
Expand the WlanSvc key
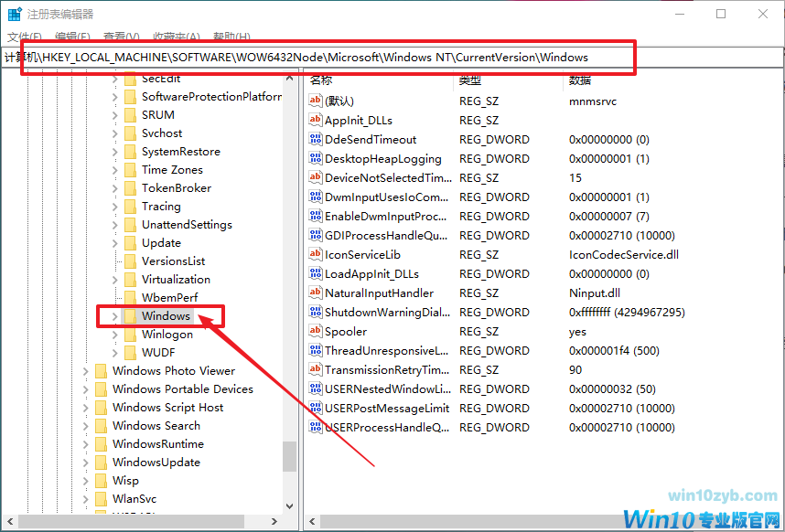coord(86,499)
